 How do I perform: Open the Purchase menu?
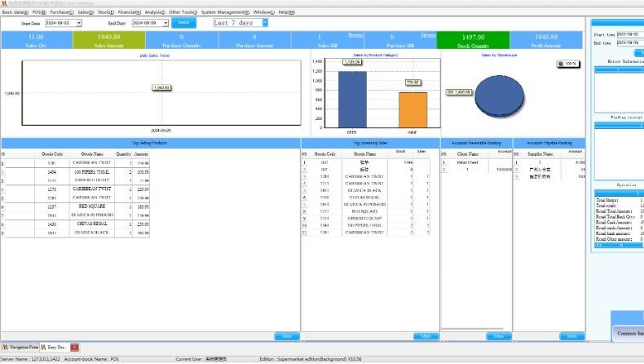tap(62, 12)
